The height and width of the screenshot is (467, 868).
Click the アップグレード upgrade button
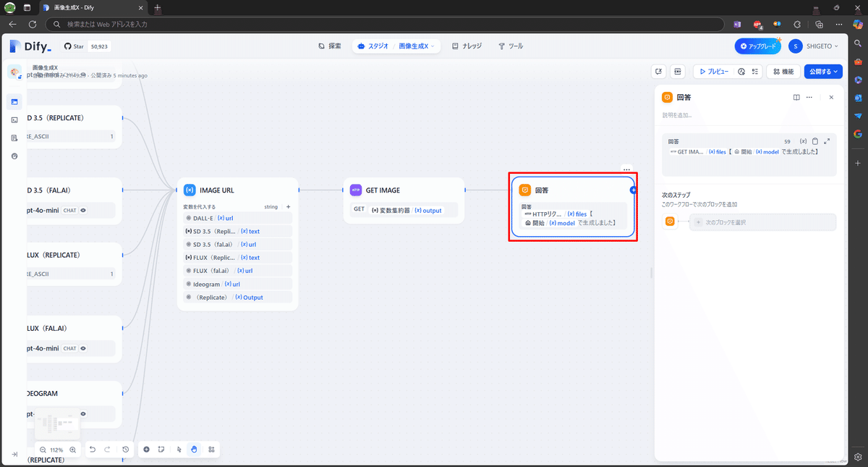[x=757, y=46]
